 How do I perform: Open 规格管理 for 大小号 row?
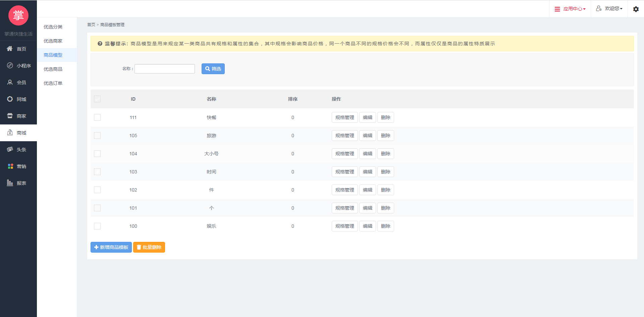tap(344, 154)
